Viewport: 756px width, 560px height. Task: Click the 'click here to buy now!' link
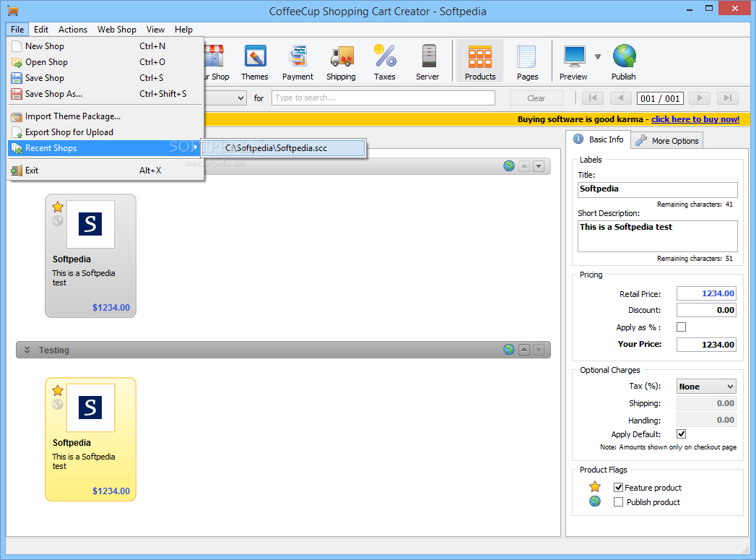695,119
